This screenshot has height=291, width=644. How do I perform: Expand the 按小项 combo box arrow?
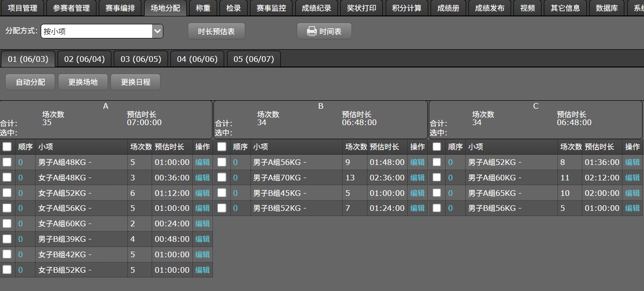158,31
